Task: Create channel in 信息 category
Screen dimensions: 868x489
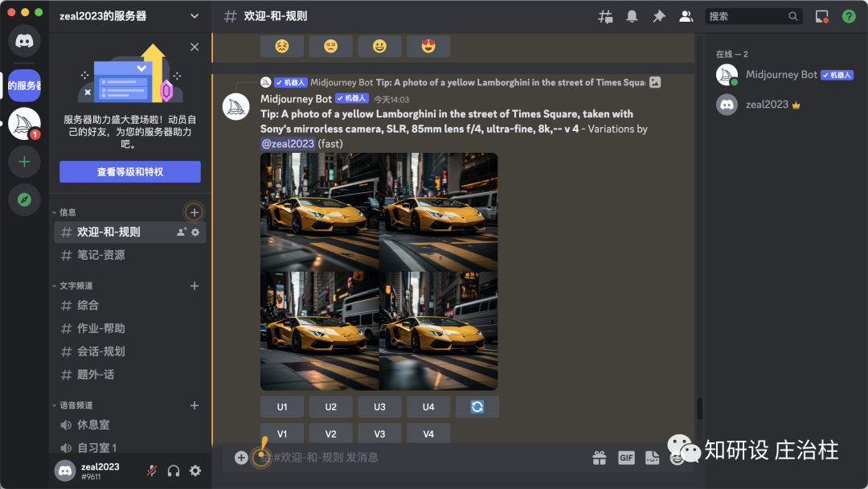Action: pyautogui.click(x=194, y=212)
